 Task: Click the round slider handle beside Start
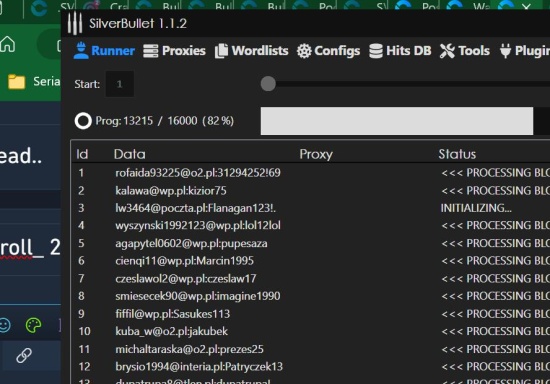pyautogui.click(x=268, y=84)
